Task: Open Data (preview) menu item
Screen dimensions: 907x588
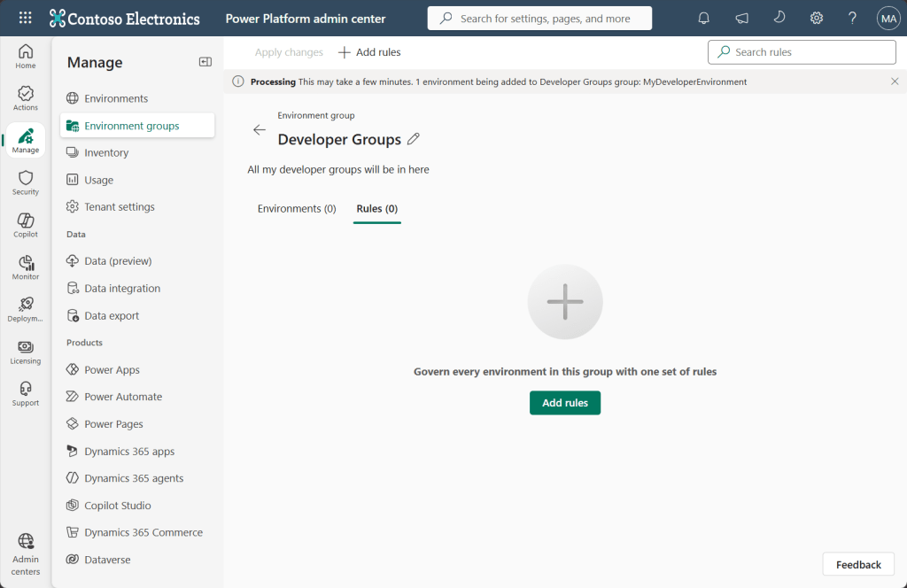Action: (x=137, y=260)
